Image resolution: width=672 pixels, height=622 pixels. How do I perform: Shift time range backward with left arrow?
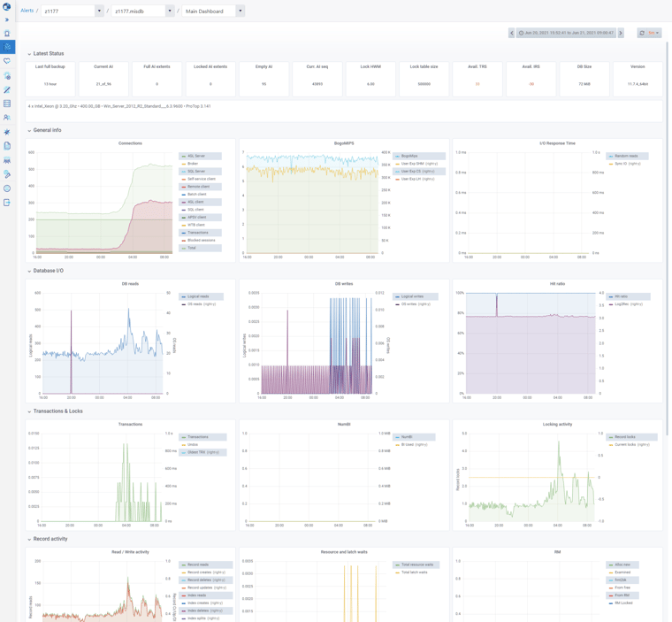click(x=511, y=33)
